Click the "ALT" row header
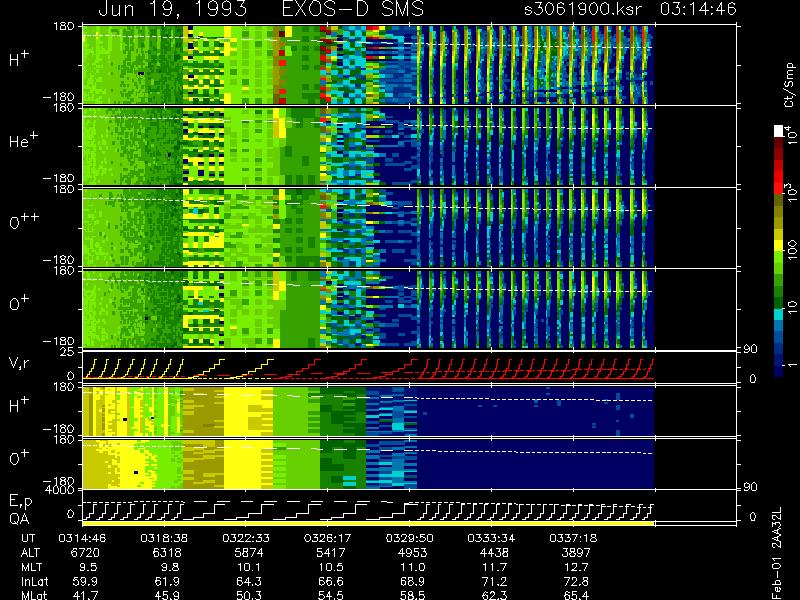 click(x=30, y=553)
